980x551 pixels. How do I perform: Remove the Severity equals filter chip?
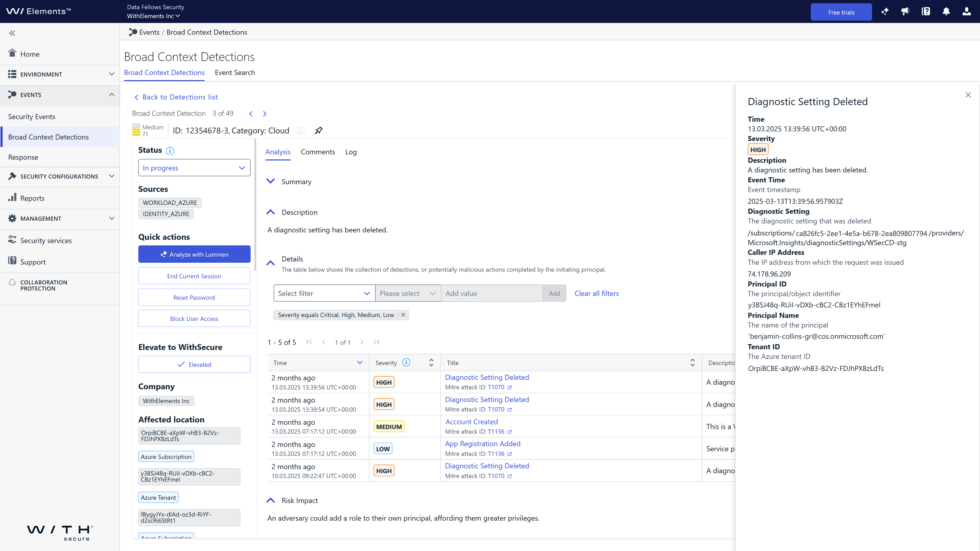pos(403,315)
